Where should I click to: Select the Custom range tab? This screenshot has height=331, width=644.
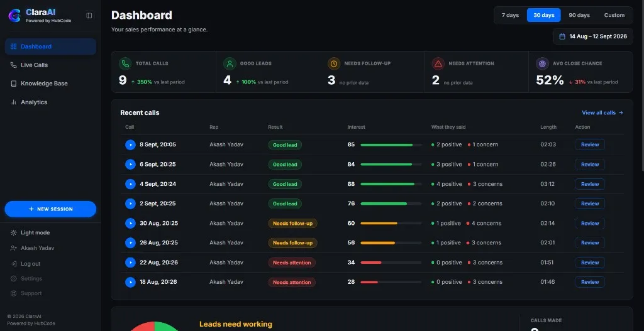click(614, 15)
